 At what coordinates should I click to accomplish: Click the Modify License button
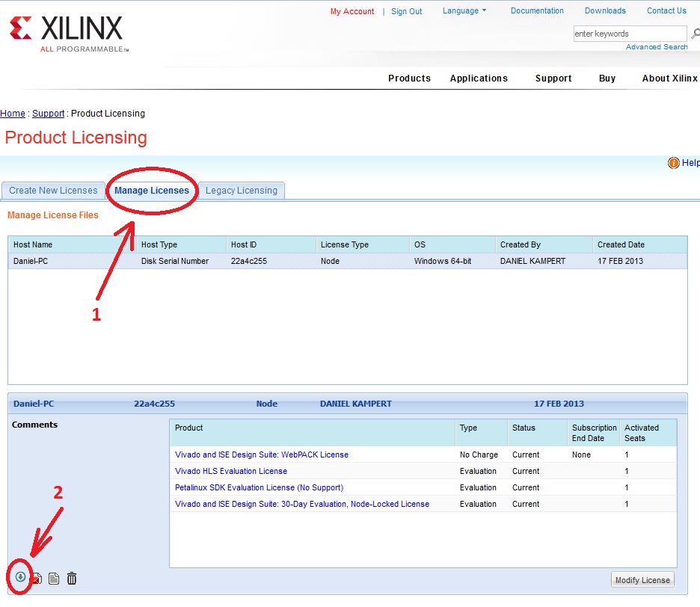(642, 580)
